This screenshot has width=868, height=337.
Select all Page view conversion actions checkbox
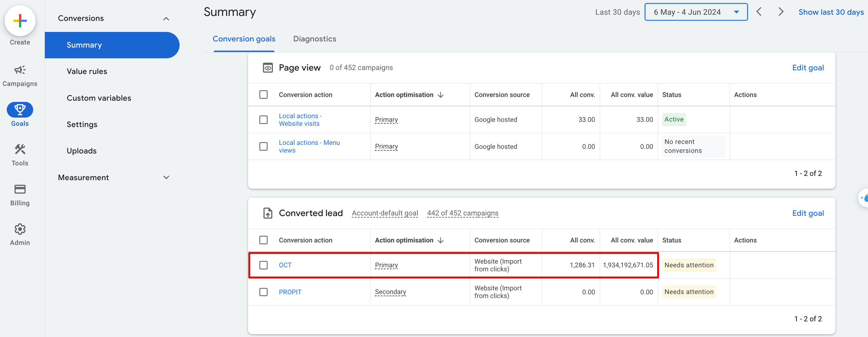pos(263,95)
